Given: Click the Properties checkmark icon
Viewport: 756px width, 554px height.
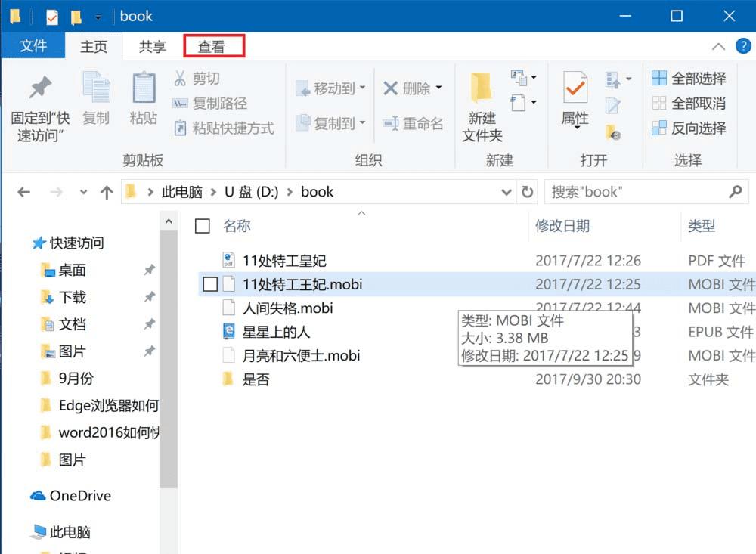Looking at the screenshot, I should 575,87.
